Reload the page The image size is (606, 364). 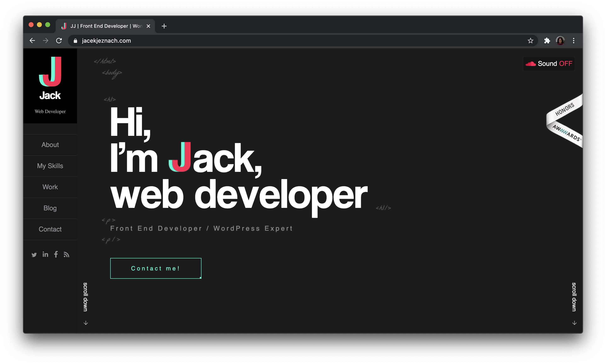coord(59,40)
